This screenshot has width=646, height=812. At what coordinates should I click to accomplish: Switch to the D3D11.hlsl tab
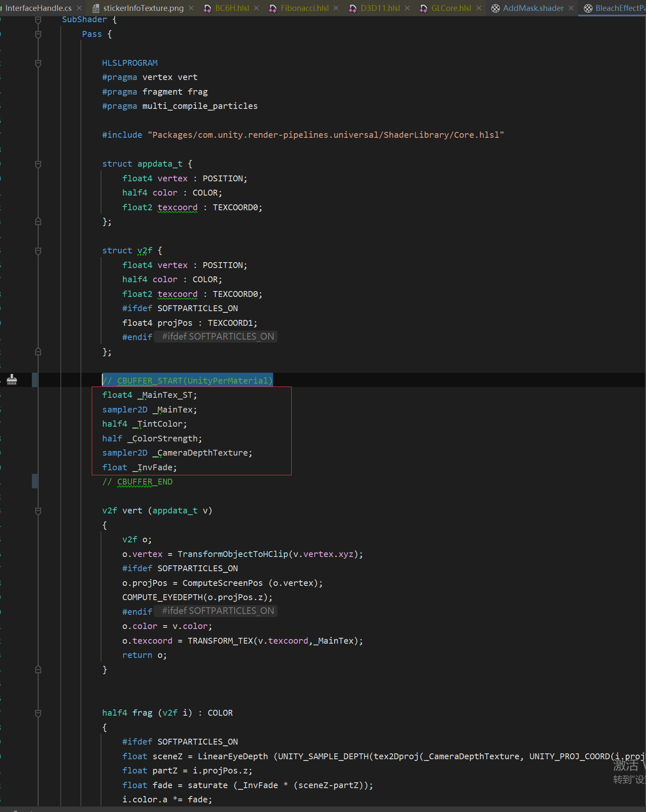click(380, 8)
